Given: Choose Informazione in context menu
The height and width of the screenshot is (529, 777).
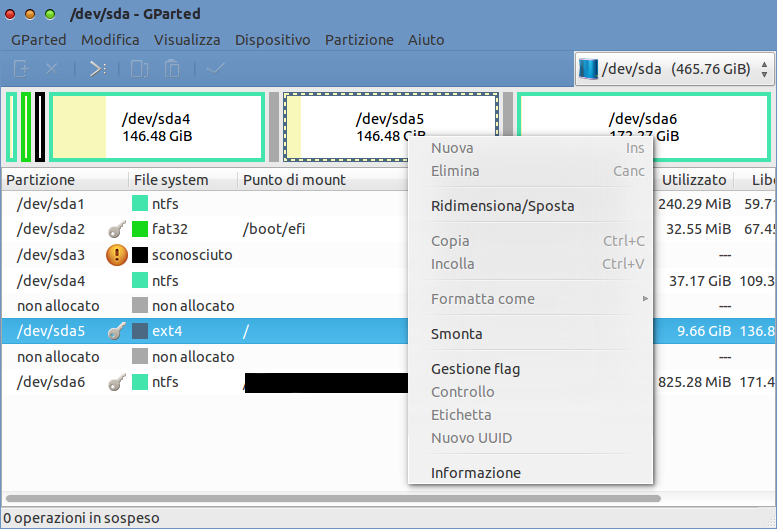Looking at the screenshot, I should 530,473.
